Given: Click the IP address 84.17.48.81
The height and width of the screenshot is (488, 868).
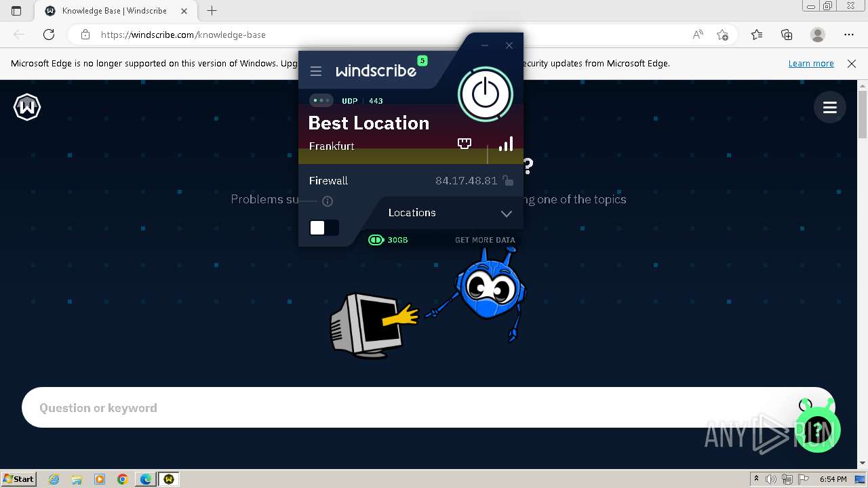Looking at the screenshot, I should (467, 181).
